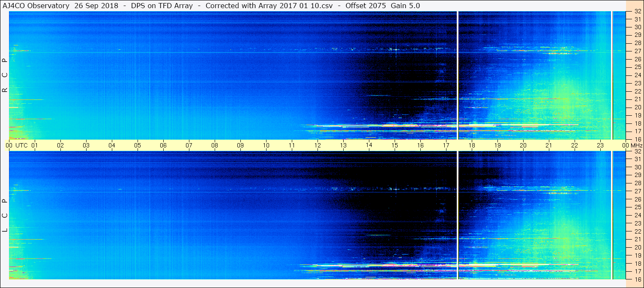
Task: Select hour 18 on the UTC time axis
Action: tap(472, 145)
